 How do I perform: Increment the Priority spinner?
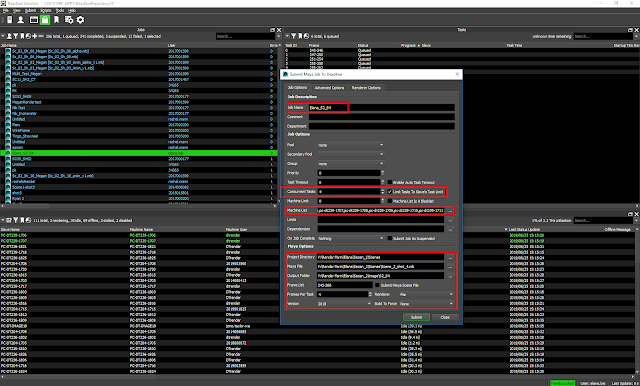382,171
